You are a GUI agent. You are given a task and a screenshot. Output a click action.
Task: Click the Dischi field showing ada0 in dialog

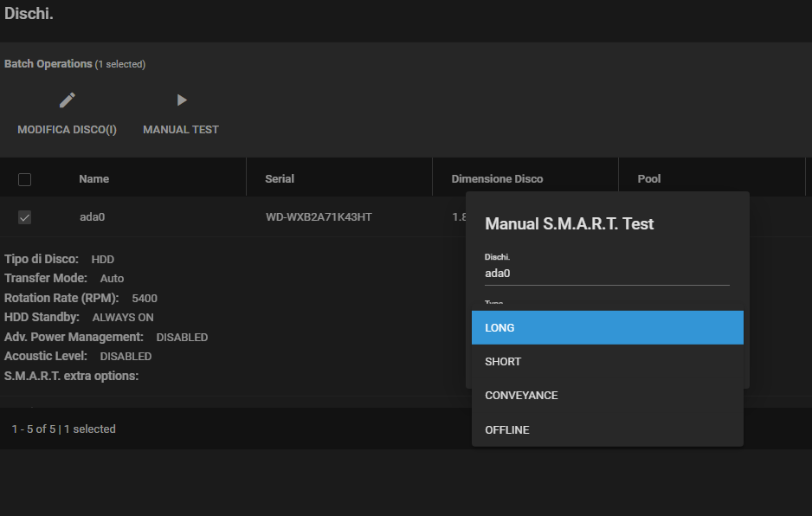pyautogui.click(x=606, y=273)
